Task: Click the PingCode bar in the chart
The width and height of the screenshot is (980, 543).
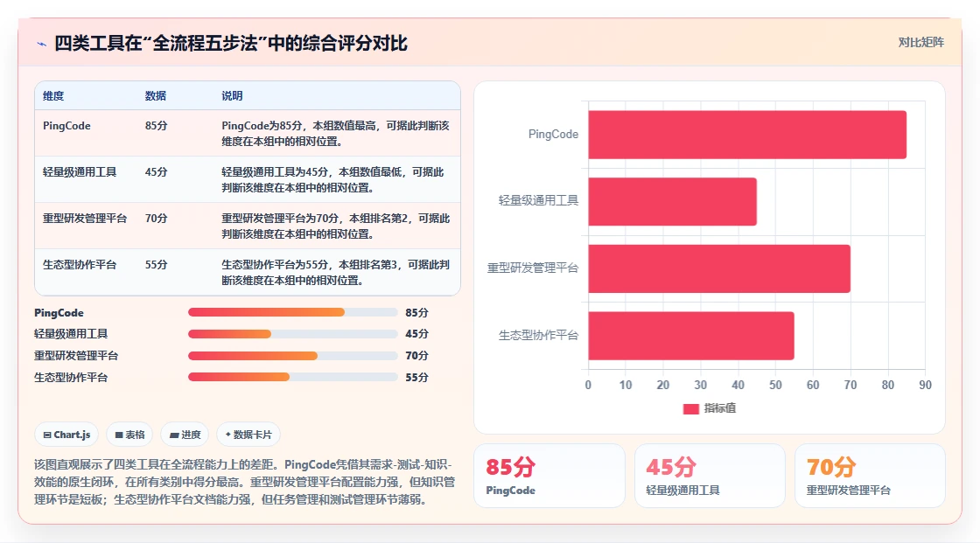Action: (747, 135)
